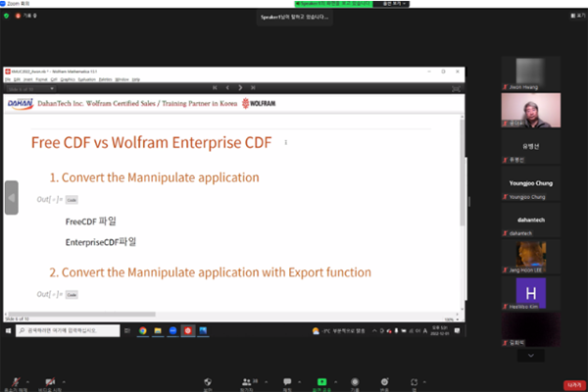
Task: Open FreeCDF 파일 link
Action: click(91, 221)
